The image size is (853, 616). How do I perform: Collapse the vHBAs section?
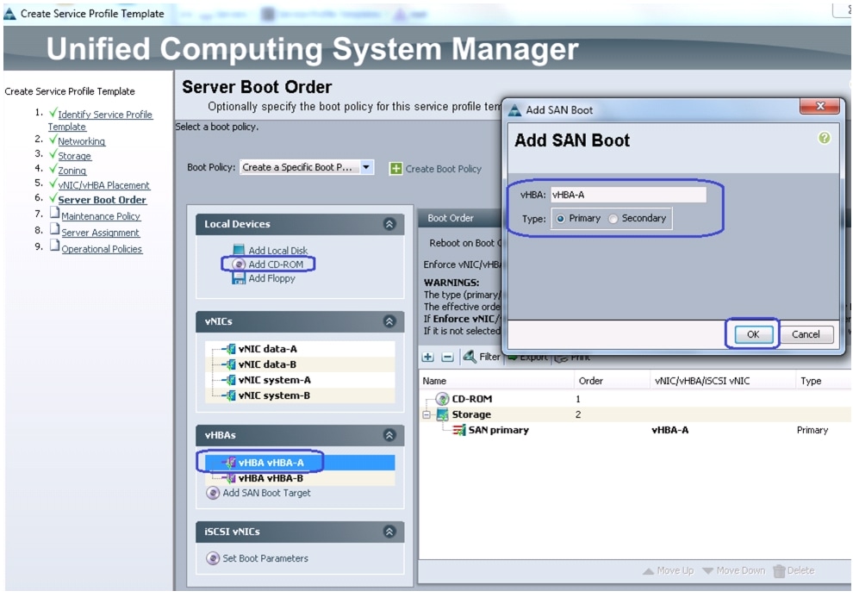tap(389, 435)
